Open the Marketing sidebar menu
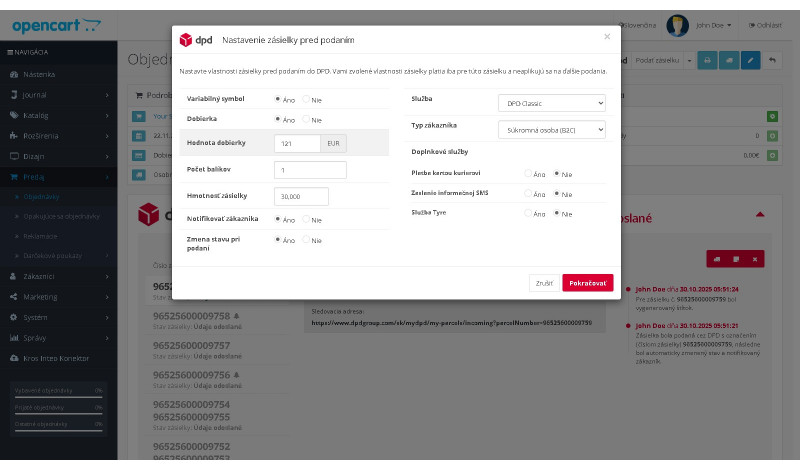Viewport: 800px width, 470px height. [x=59, y=296]
